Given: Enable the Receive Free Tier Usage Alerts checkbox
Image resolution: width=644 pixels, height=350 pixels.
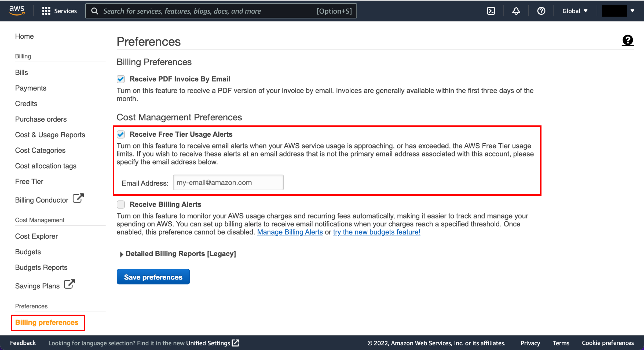Looking at the screenshot, I should click(x=121, y=134).
